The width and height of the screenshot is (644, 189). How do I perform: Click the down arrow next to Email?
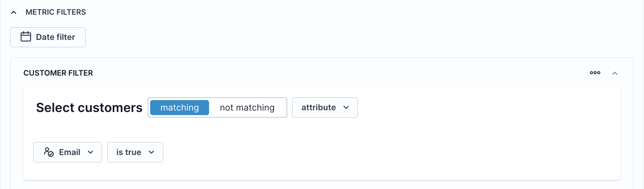click(x=90, y=152)
